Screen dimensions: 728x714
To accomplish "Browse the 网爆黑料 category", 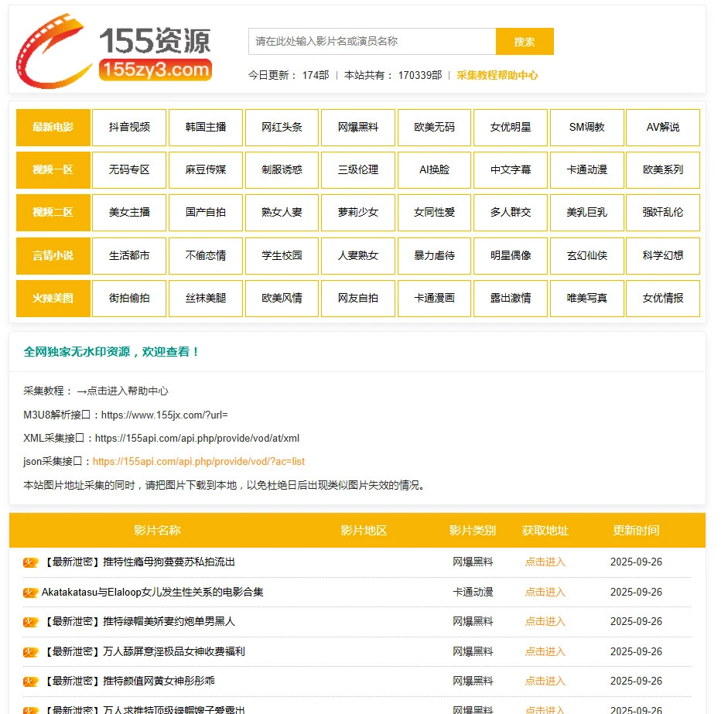I will click(358, 127).
